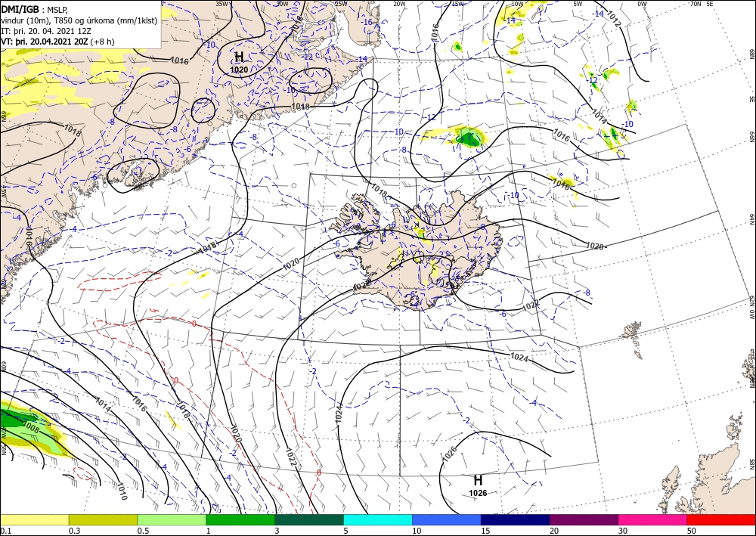Click the "20W" longitude label
This screenshot has width=756, height=536.
(398, 4)
